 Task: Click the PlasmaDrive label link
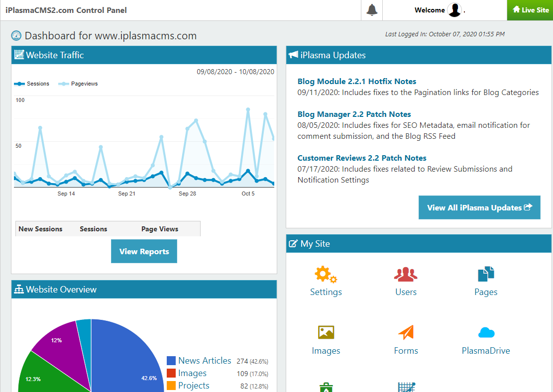(486, 350)
